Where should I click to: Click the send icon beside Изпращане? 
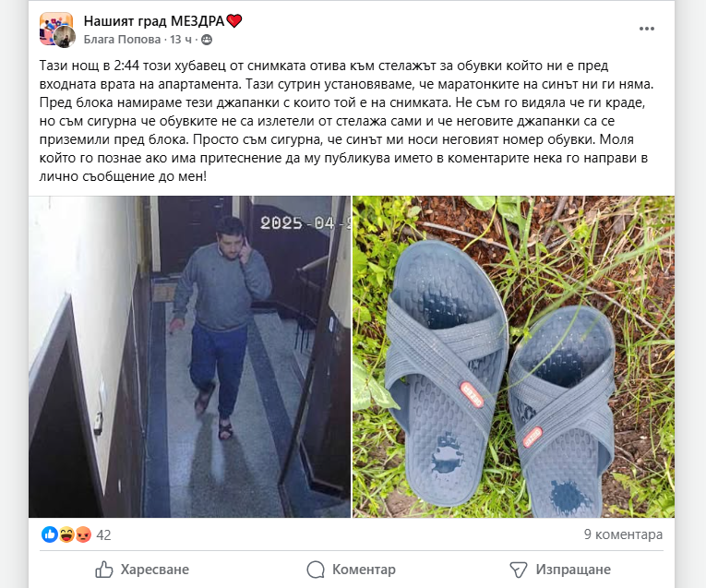click(x=519, y=570)
